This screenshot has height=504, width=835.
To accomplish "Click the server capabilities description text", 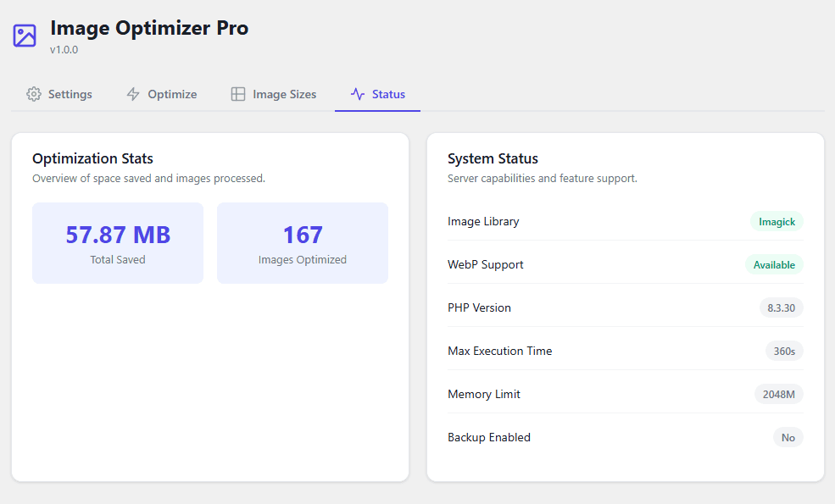I will click(542, 178).
